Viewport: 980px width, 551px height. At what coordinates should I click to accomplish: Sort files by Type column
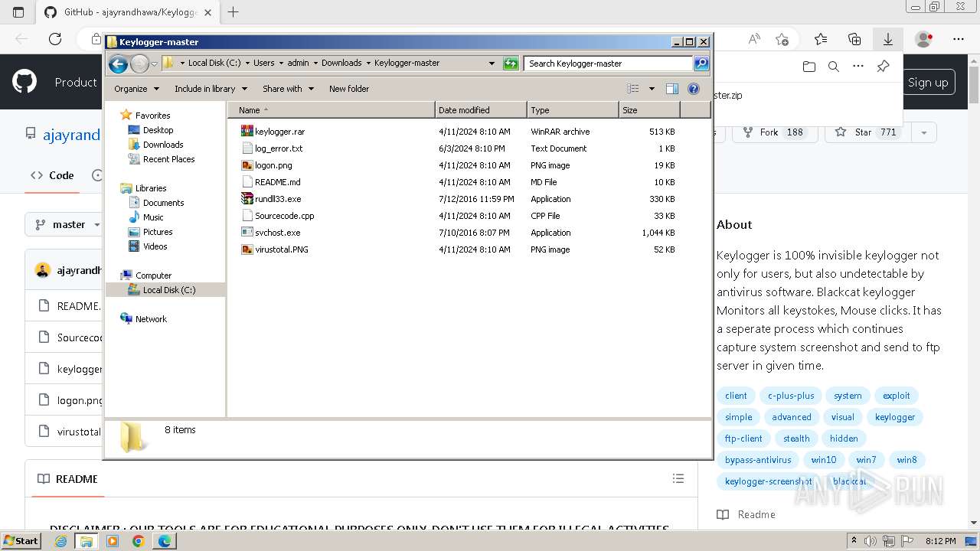point(573,110)
